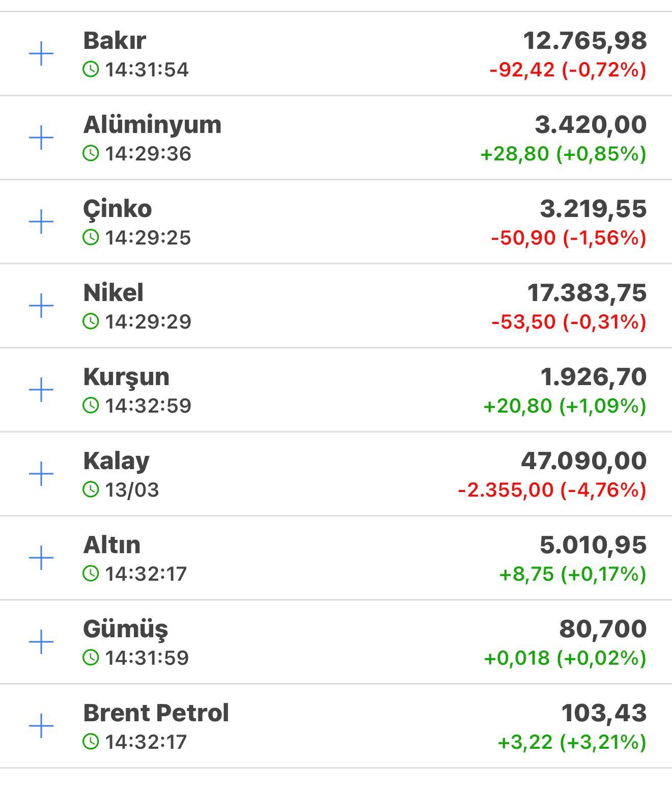Click the Brent Petrol change +3,22 (+3,21%)
This screenshot has width=672, height=788.
pyautogui.click(x=572, y=742)
